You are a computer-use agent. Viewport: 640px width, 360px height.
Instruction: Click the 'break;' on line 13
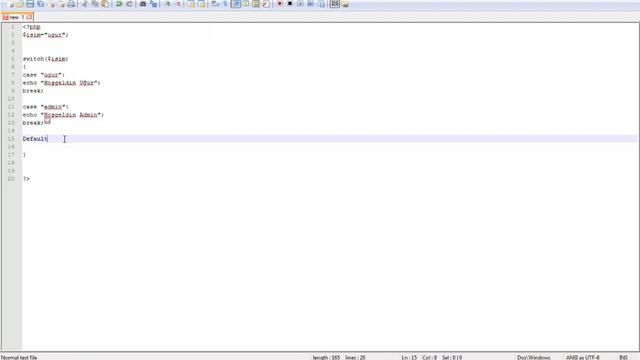click(33, 123)
